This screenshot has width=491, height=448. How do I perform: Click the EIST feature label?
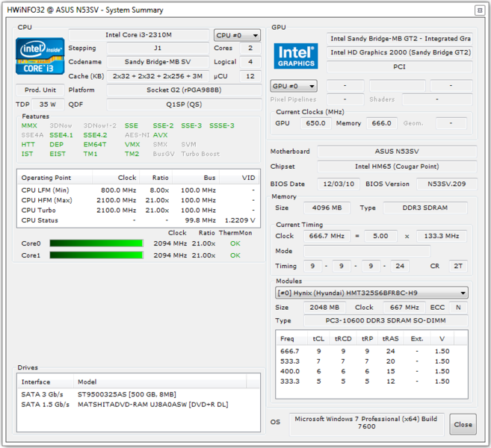58,154
